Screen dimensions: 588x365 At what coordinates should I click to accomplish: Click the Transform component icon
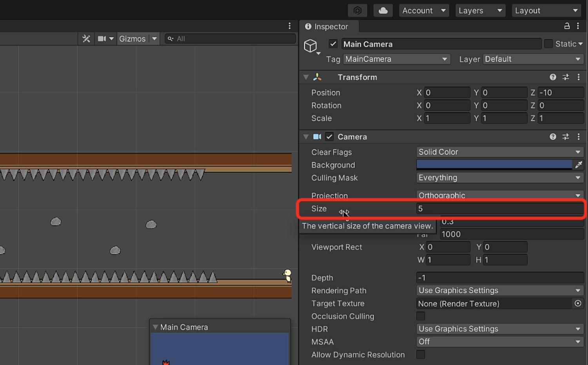tap(317, 77)
